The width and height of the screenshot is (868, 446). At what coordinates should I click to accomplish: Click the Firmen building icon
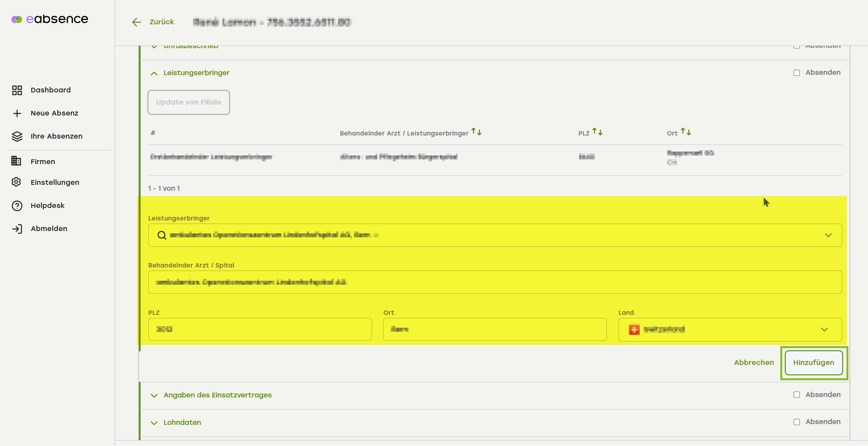pos(16,161)
